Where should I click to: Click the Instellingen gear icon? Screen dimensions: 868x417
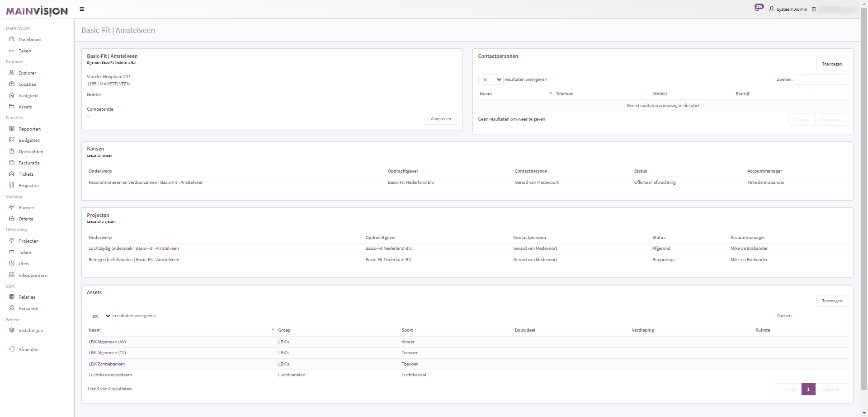pos(12,330)
